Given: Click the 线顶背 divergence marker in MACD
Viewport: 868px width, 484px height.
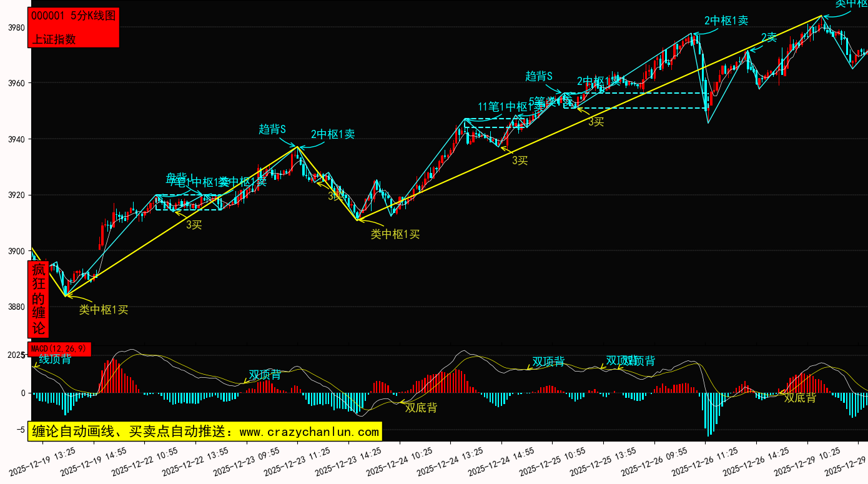Looking at the screenshot, I should pyautogui.click(x=55, y=359).
